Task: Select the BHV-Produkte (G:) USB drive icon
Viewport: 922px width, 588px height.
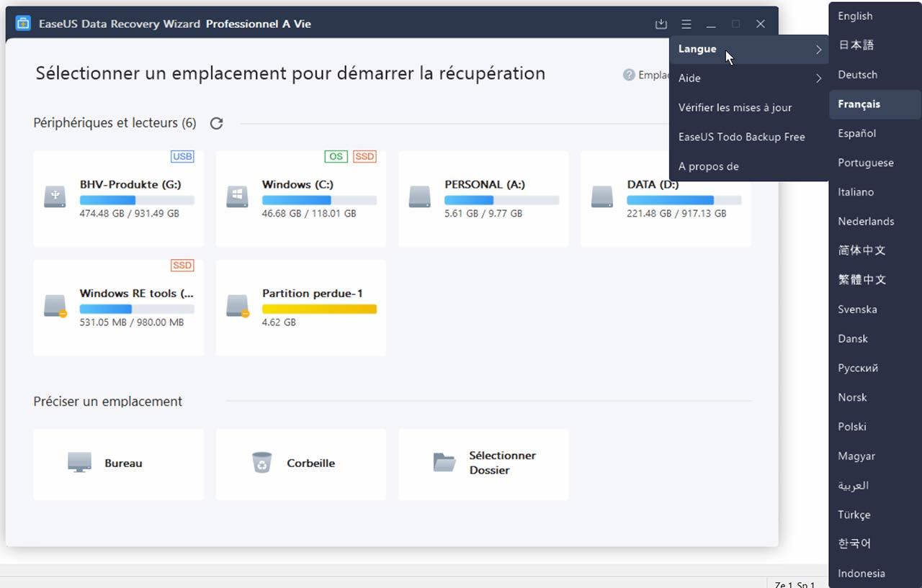Action: [55, 196]
